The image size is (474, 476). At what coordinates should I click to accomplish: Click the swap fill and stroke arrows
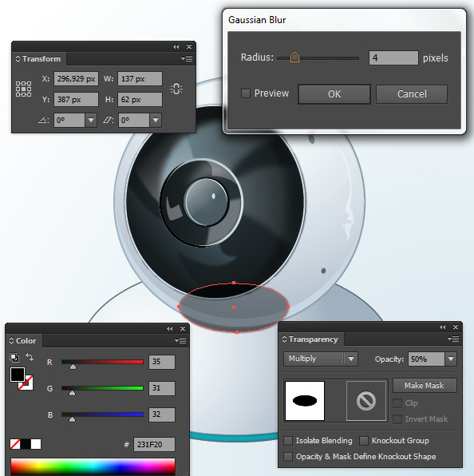tap(30, 356)
